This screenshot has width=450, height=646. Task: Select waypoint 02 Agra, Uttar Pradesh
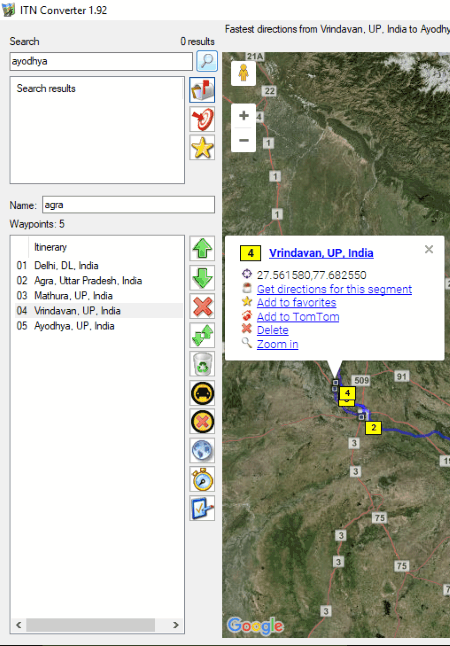pos(98,281)
